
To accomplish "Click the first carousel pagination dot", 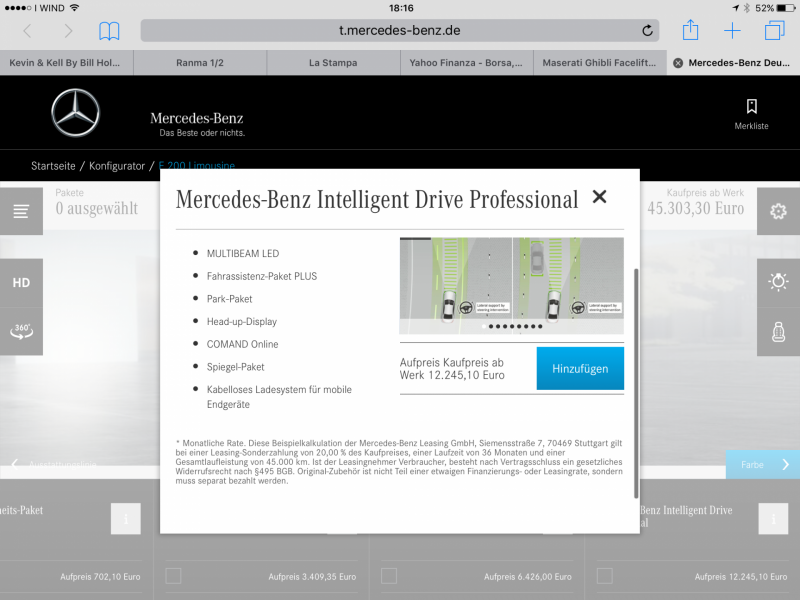I will (484, 327).
